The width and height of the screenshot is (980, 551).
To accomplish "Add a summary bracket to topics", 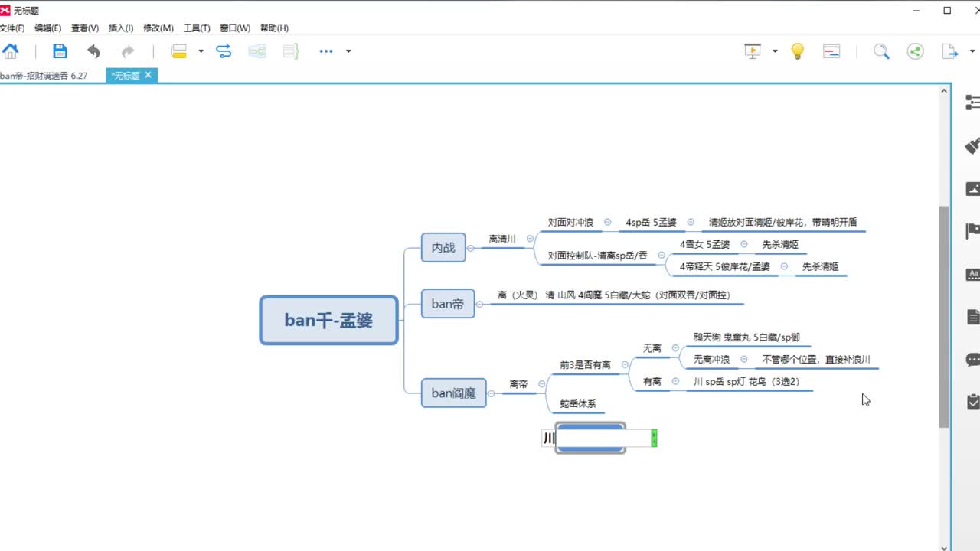I will point(291,51).
